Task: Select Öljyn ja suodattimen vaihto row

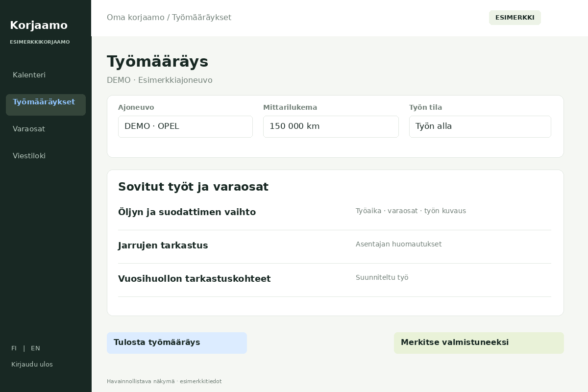Action: (x=335, y=214)
